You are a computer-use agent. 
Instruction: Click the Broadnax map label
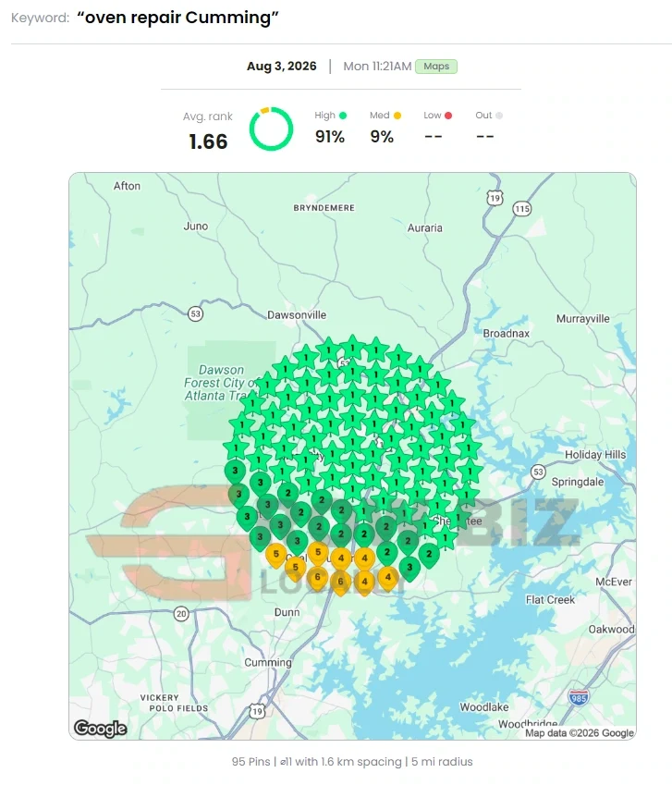[506, 333]
